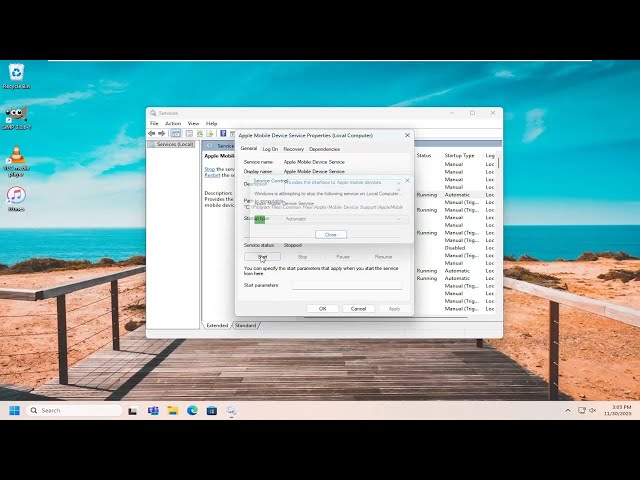Click the Start button to start the service
Viewport: 640px width, 480px height.
click(262, 257)
